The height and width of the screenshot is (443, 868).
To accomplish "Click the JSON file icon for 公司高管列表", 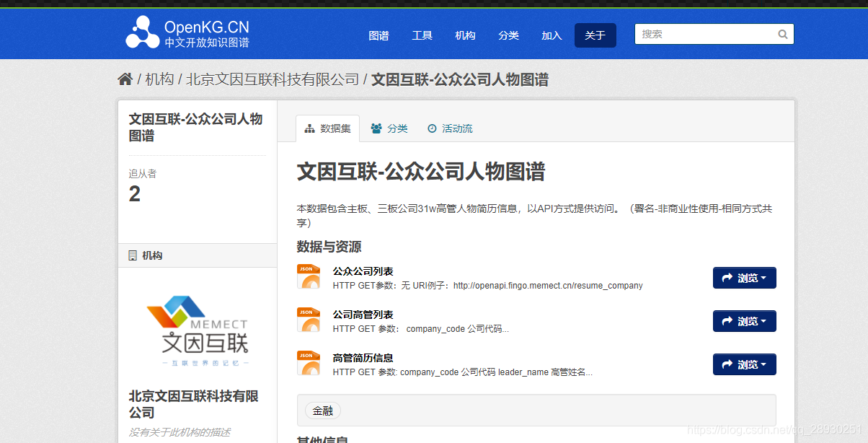I will 309,320.
